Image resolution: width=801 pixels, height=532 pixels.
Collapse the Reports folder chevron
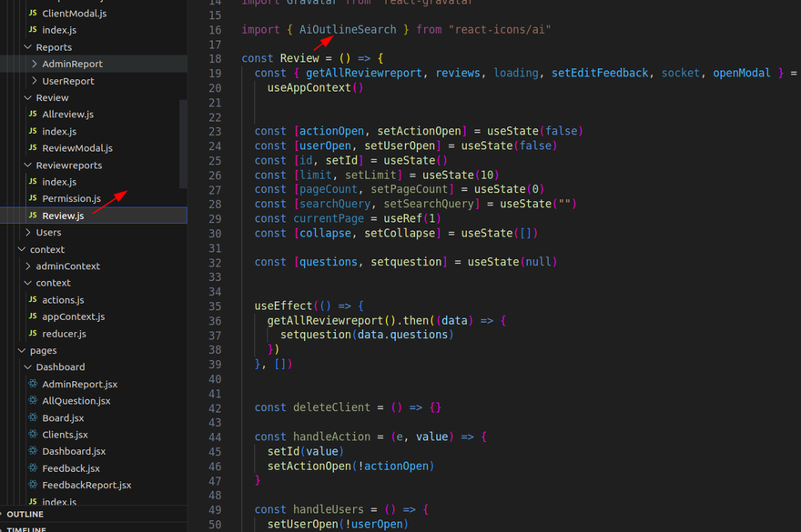(27, 47)
